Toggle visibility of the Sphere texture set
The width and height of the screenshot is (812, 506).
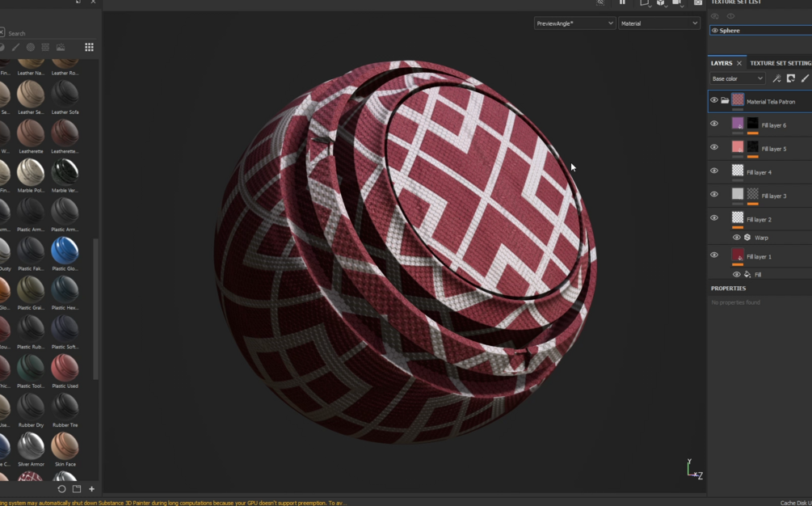713,30
